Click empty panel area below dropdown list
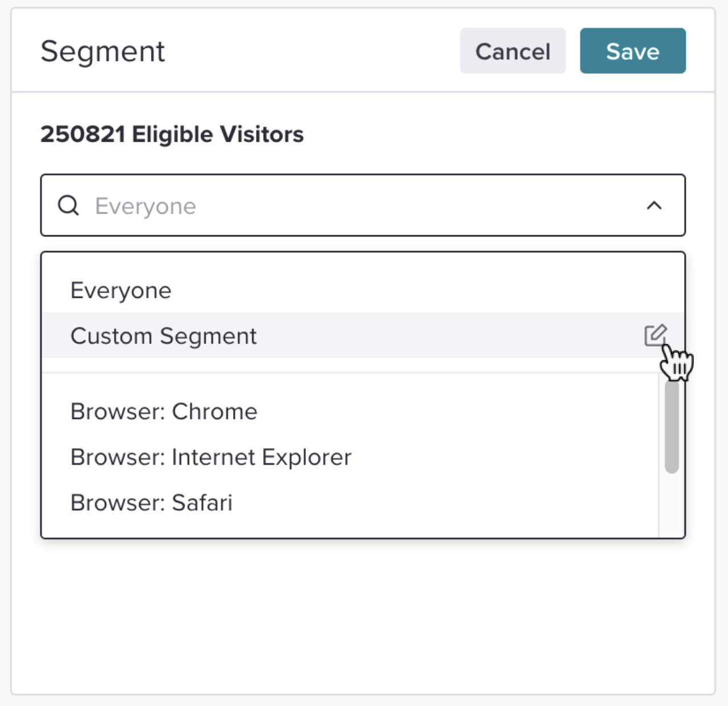Image resolution: width=728 pixels, height=706 pixels. (x=363, y=615)
